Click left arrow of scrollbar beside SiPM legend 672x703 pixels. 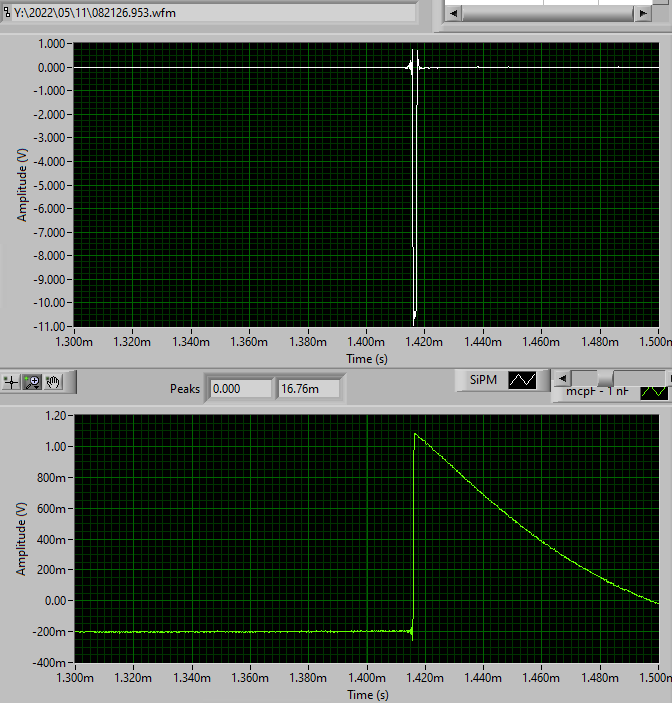click(562, 378)
